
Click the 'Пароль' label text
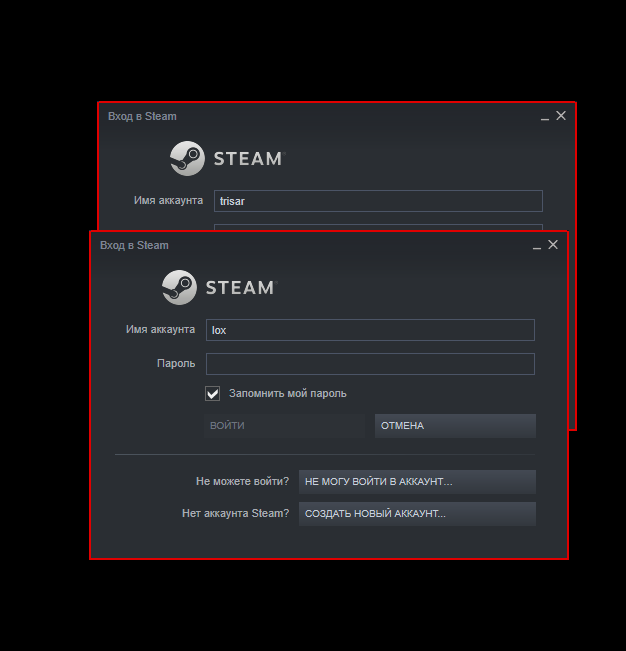[x=176, y=364]
